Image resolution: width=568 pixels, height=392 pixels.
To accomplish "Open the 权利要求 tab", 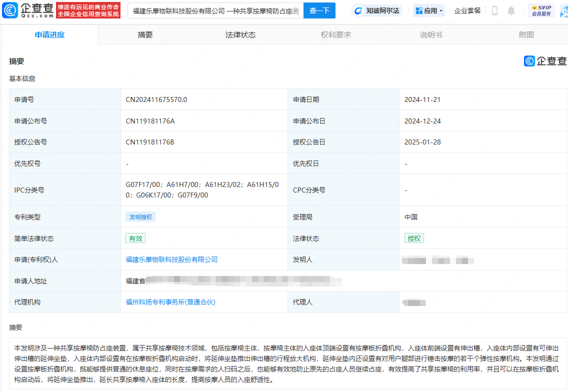I will pyautogui.click(x=335, y=34).
